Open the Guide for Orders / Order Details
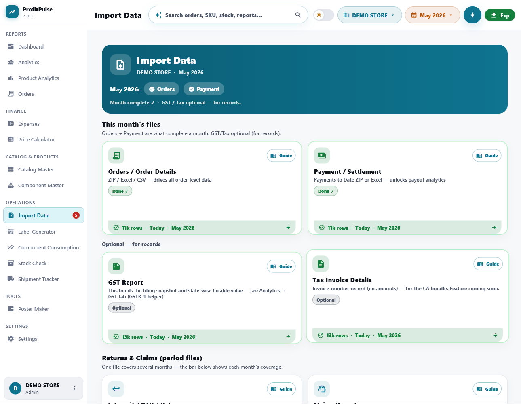This screenshot has width=521, height=420. [x=281, y=156]
